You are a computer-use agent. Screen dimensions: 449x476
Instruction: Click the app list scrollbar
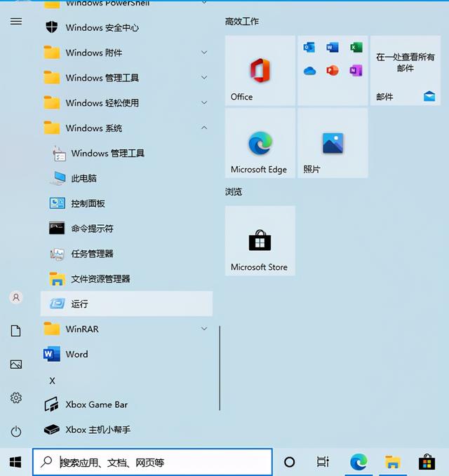(x=220, y=368)
